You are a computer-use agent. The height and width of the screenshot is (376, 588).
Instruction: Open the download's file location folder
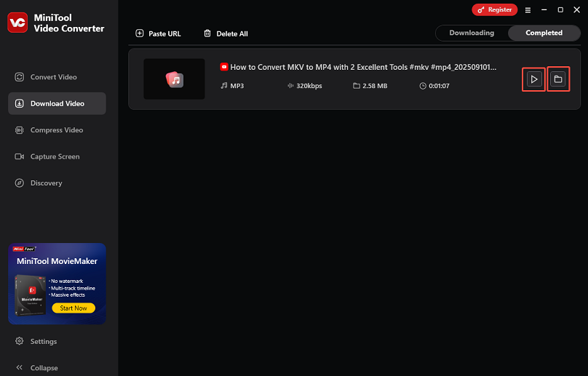pos(558,79)
